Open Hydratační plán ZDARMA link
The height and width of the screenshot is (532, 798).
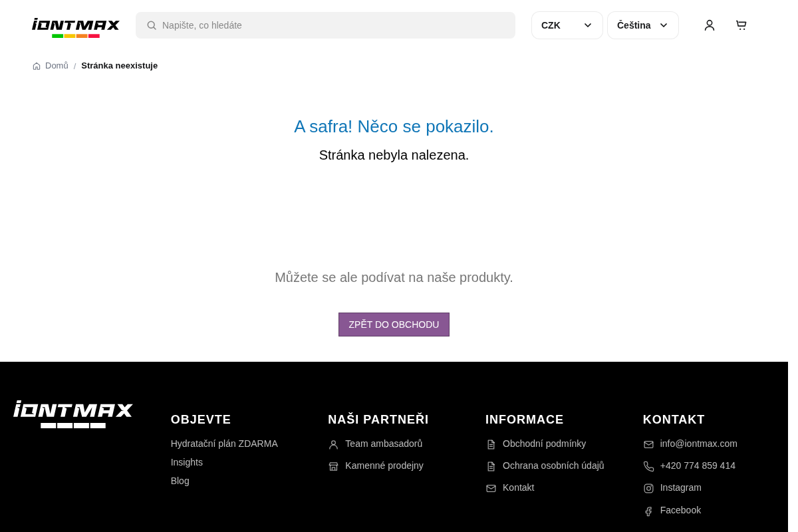click(224, 444)
